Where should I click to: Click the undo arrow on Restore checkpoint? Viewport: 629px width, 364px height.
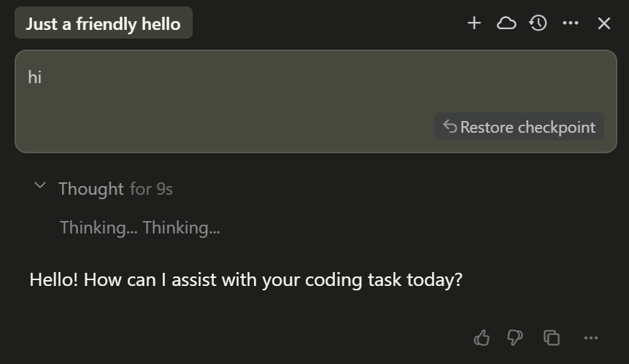coord(449,127)
